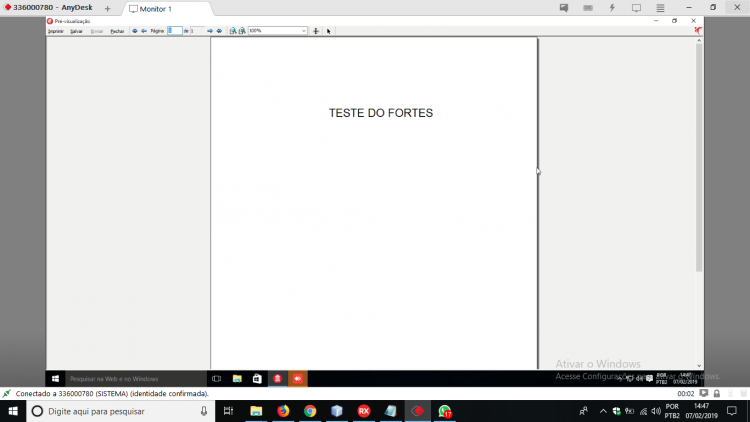Image resolution: width=750 pixels, height=422 pixels.
Task: Click AnyDesk icon in local taskbar
Action: coord(418,411)
